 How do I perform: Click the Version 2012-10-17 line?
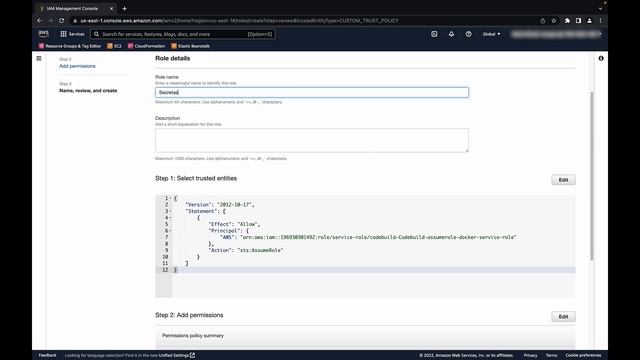(x=220, y=205)
